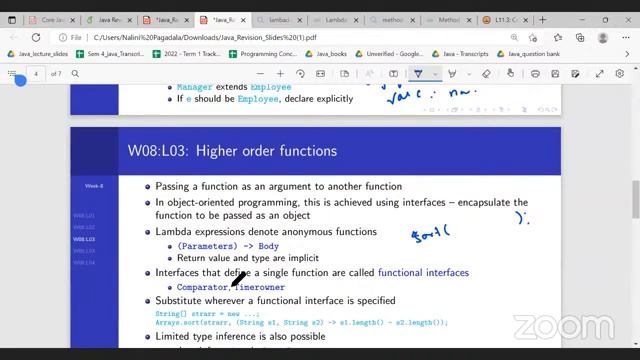Screen dimensions: 640x360
Task: Open the Favorites list
Action: tap(558, 38)
